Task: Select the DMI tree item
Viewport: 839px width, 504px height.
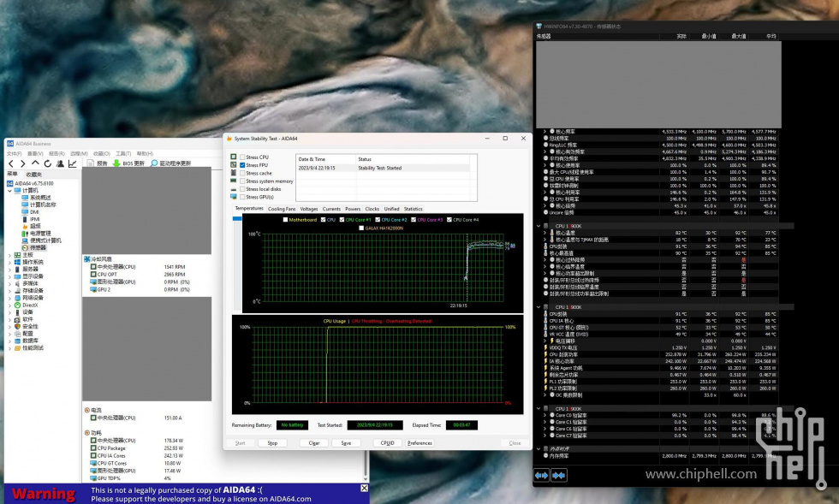Action: point(34,212)
